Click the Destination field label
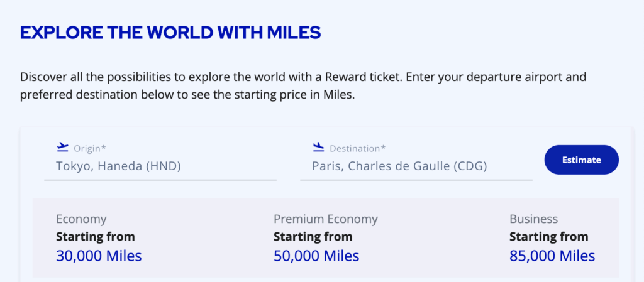This screenshot has height=282, width=644. [357, 149]
